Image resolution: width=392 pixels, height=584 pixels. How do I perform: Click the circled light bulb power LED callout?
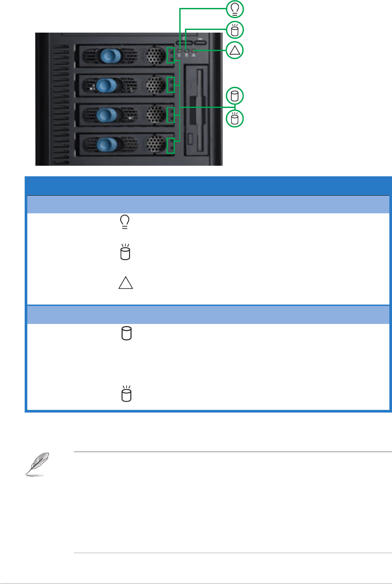[235, 9]
